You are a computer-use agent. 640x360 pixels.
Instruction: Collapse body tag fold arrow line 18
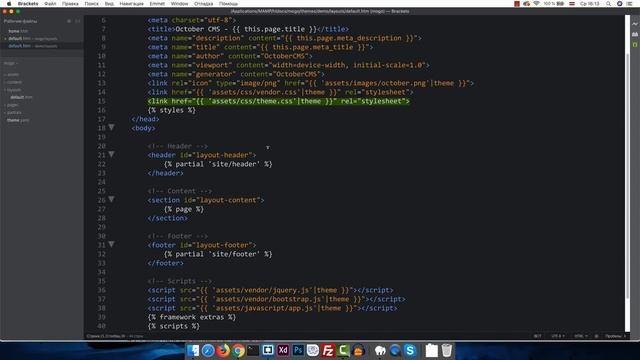[x=111, y=128]
